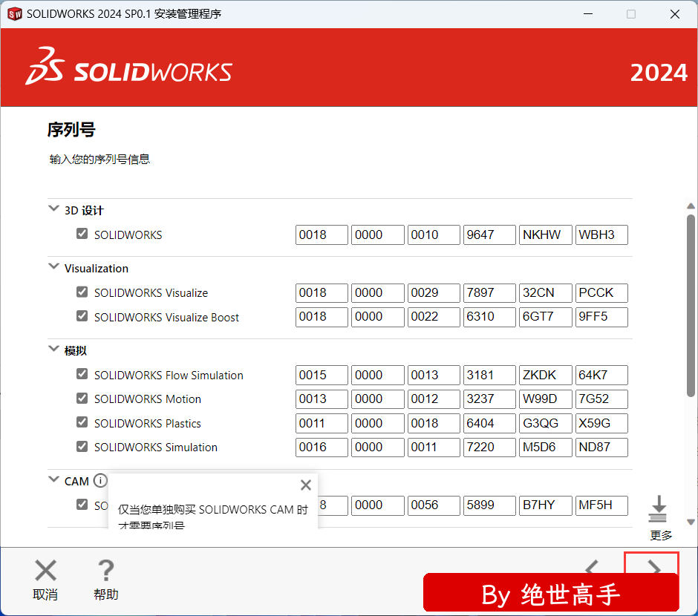Close the installation manager window
This screenshot has width=698, height=616.
[x=675, y=14]
